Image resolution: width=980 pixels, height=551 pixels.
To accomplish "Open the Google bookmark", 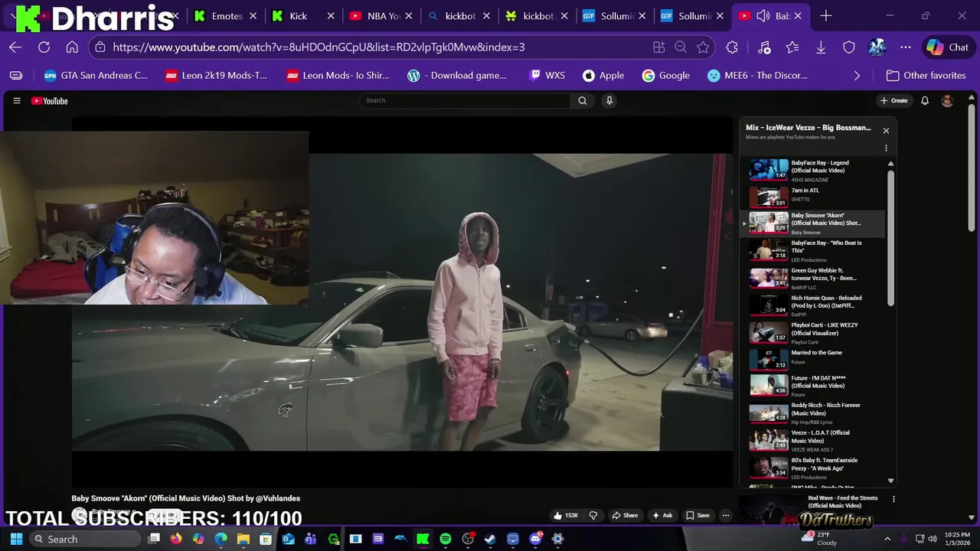I will pos(666,76).
